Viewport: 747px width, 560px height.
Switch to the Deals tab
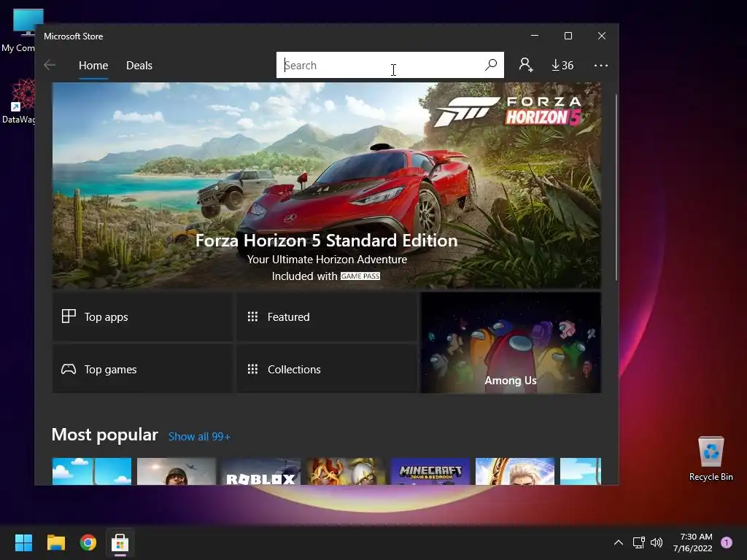pos(139,65)
